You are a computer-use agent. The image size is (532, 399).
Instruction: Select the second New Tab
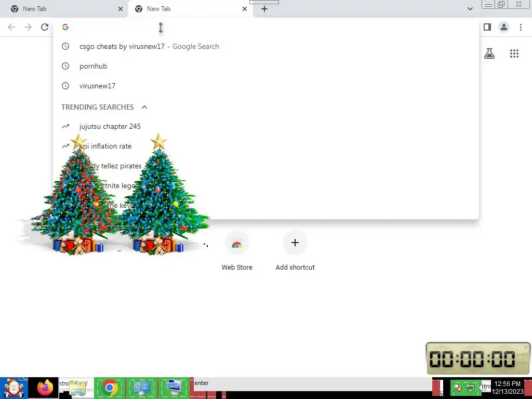(x=190, y=9)
